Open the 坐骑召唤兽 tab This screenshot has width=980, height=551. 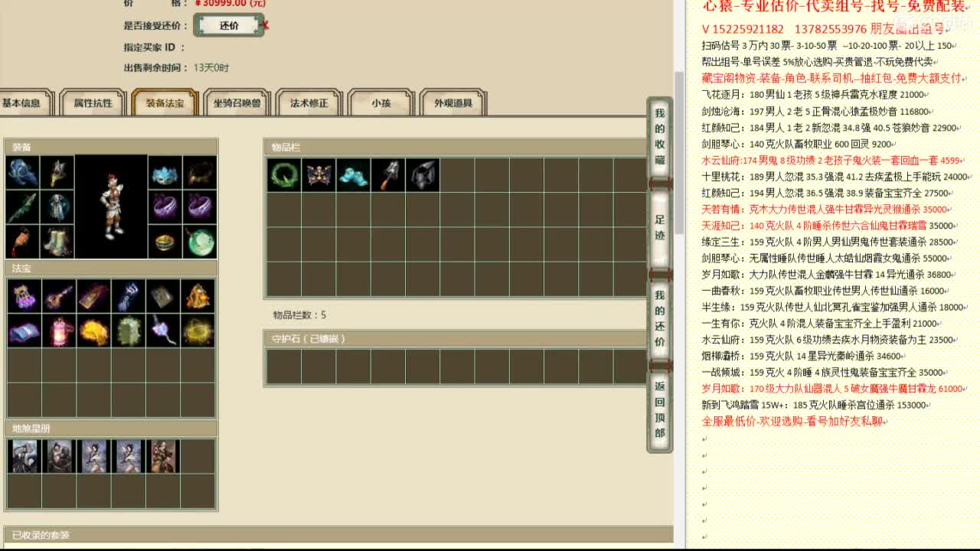[237, 102]
